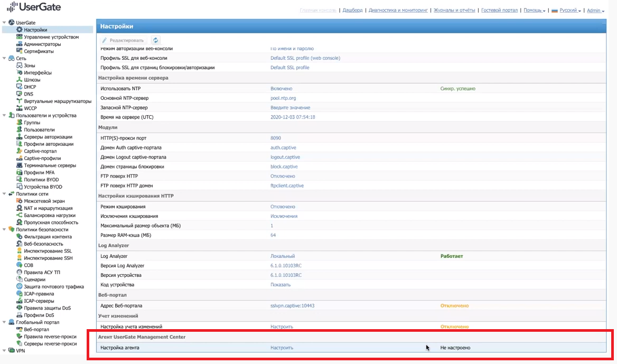Image resolution: width=617 pixels, height=364 pixels.
Task: Select the Администраторы icon
Action: (19, 44)
